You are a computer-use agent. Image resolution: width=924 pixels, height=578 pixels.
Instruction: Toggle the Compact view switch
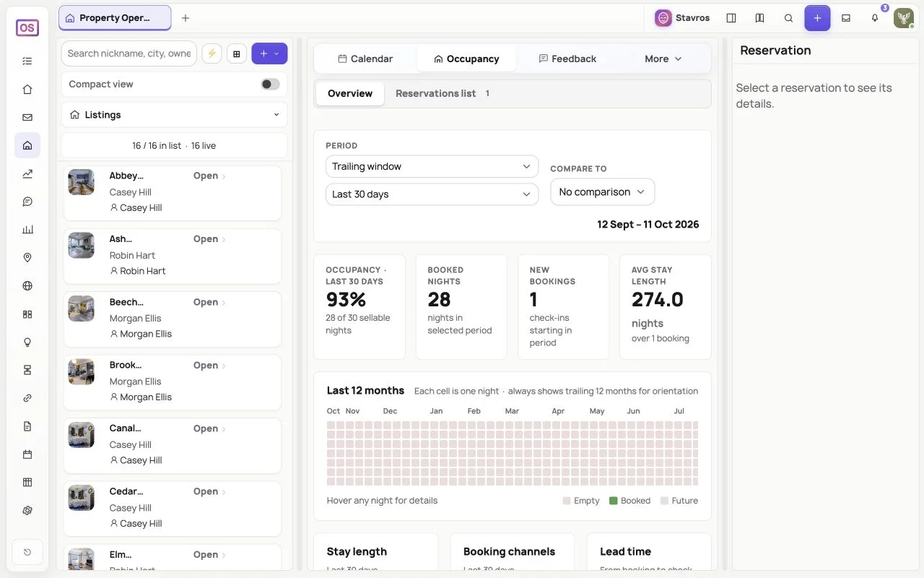point(270,85)
